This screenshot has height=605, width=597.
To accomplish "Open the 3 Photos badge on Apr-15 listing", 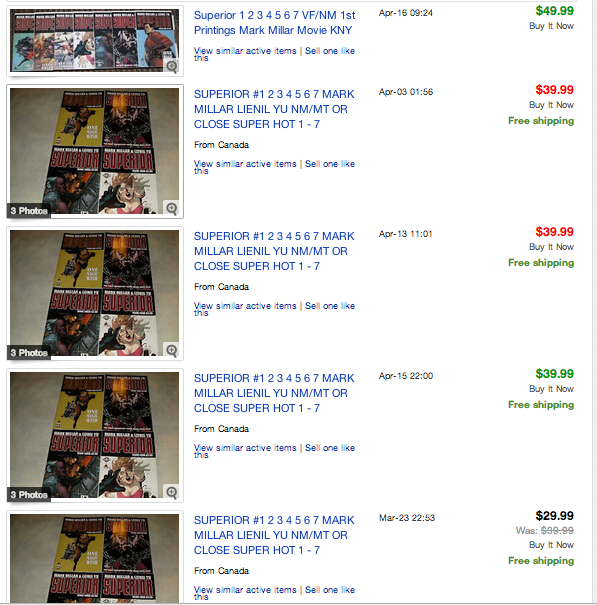I will pos(29,495).
